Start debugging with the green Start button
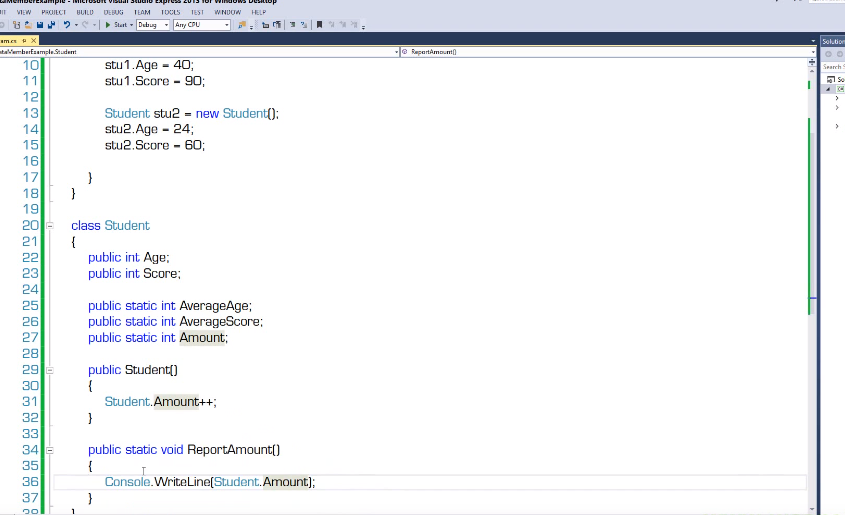This screenshot has width=845, height=515. click(x=115, y=25)
